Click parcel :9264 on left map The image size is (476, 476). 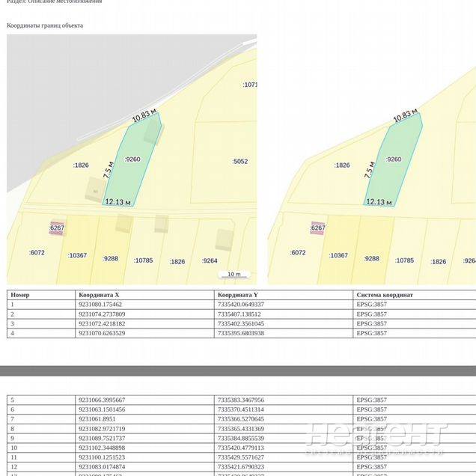pyautogui.click(x=210, y=260)
